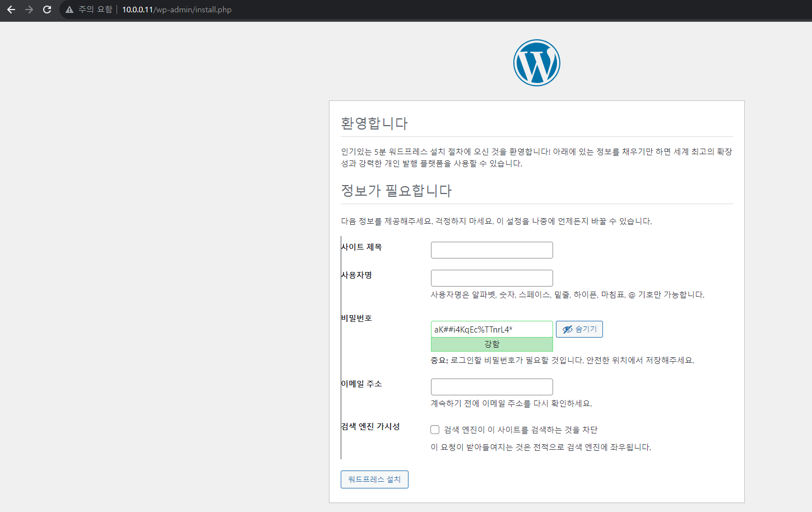Click the not-secure warning triangle icon
Image resolution: width=812 pixels, height=512 pixels.
click(69, 10)
